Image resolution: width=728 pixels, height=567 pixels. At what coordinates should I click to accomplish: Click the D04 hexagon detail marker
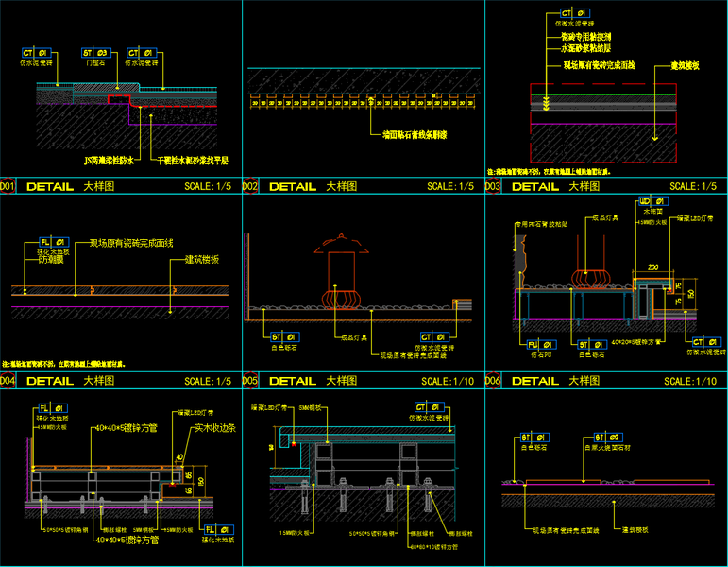tap(7, 381)
